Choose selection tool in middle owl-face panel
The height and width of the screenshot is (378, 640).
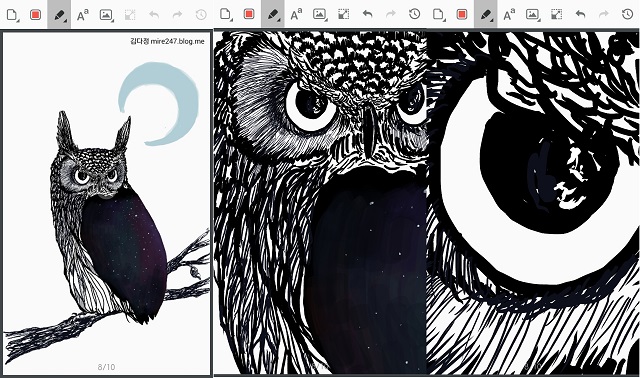click(344, 14)
